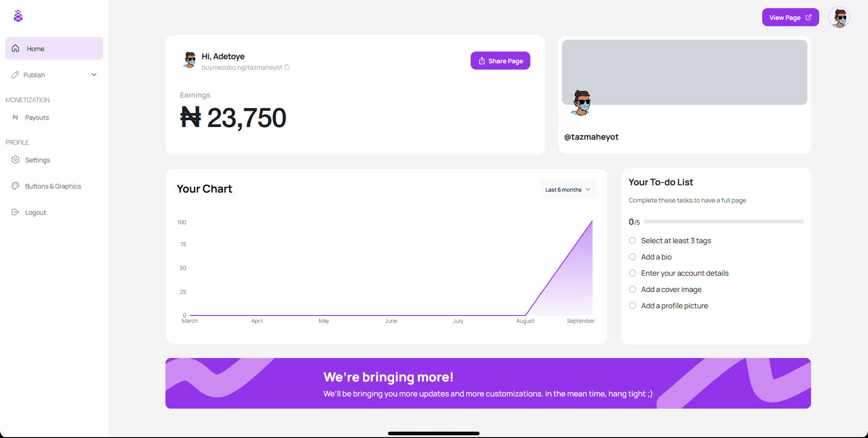Expand the Publish menu chevron
The height and width of the screenshot is (438, 868).
[94, 75]
